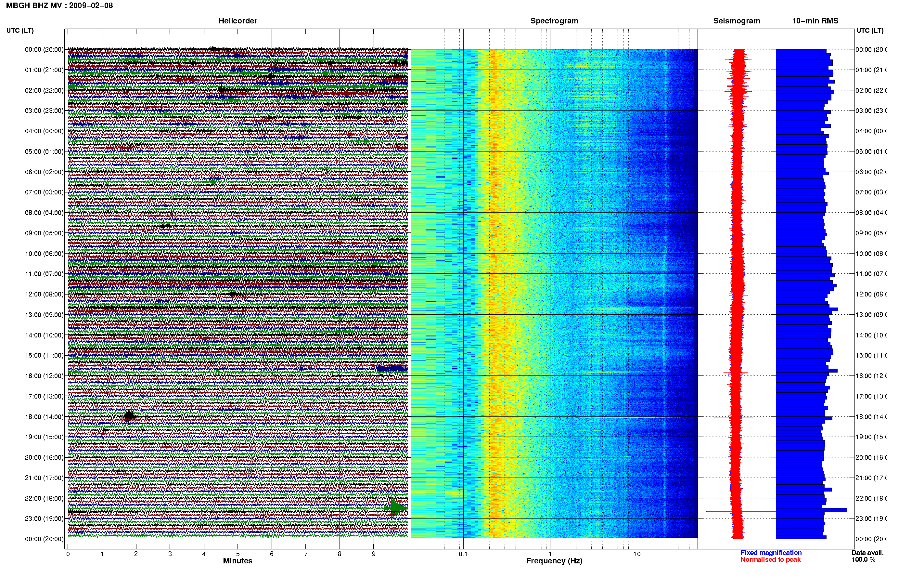Viewport: 924px width, 578px height.
Task: Click the left '12:00 (08:00)' time label
Action: click(x=44, y=294)
